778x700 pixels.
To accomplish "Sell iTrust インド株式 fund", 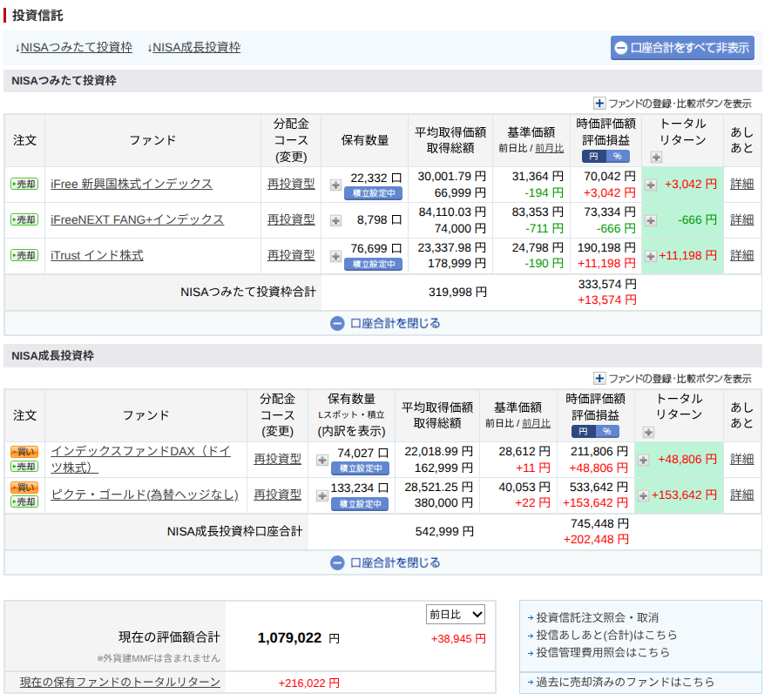I will pos(24,255).
